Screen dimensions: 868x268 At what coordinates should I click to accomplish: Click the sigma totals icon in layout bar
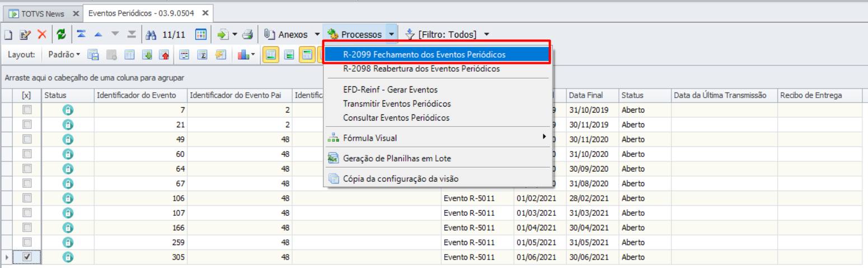point(203,55)
